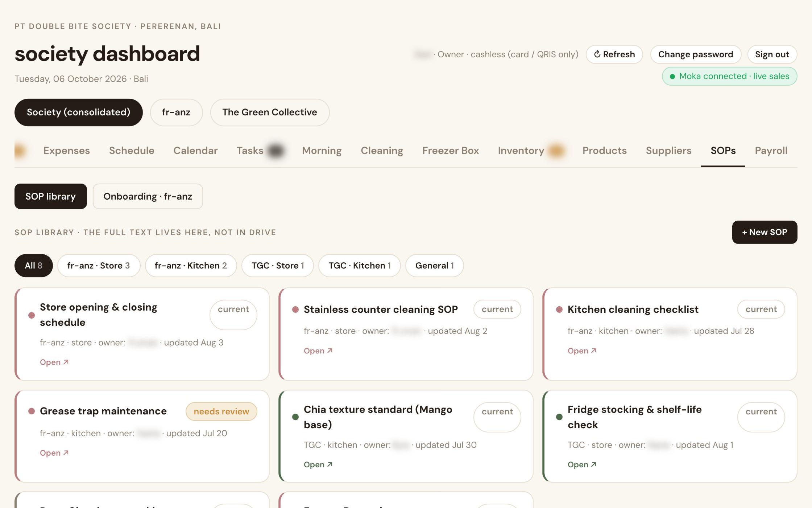Create a new SOP
The height and width of the screenshot is (508, 812).
click(765, 232)
